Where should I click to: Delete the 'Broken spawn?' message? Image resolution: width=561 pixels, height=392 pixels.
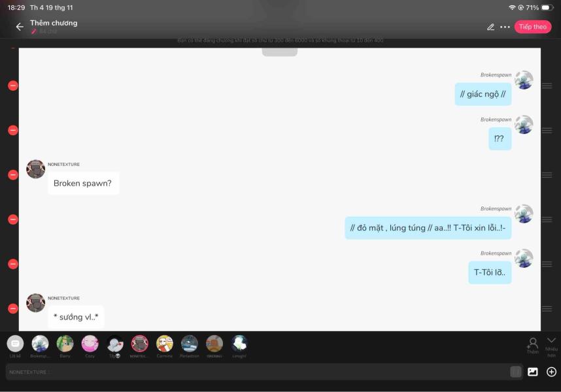tap(12, 174)
